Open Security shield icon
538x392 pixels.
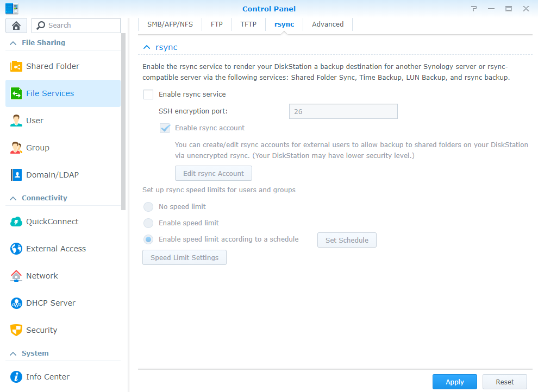[16, 330]
